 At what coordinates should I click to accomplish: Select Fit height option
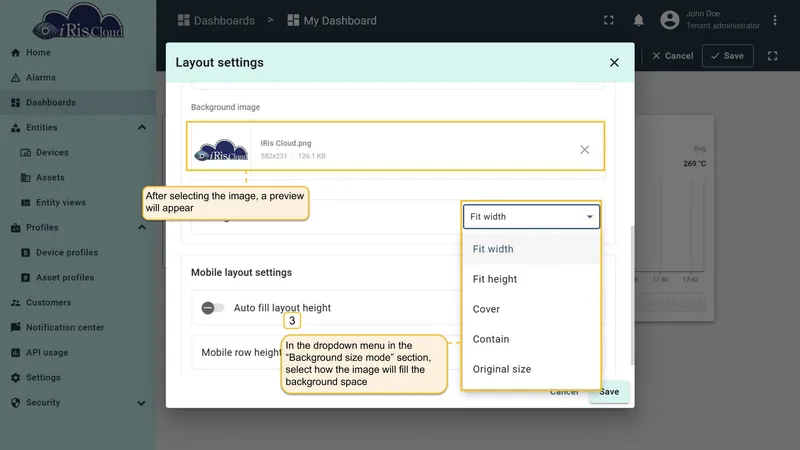(x=531, y=279)
